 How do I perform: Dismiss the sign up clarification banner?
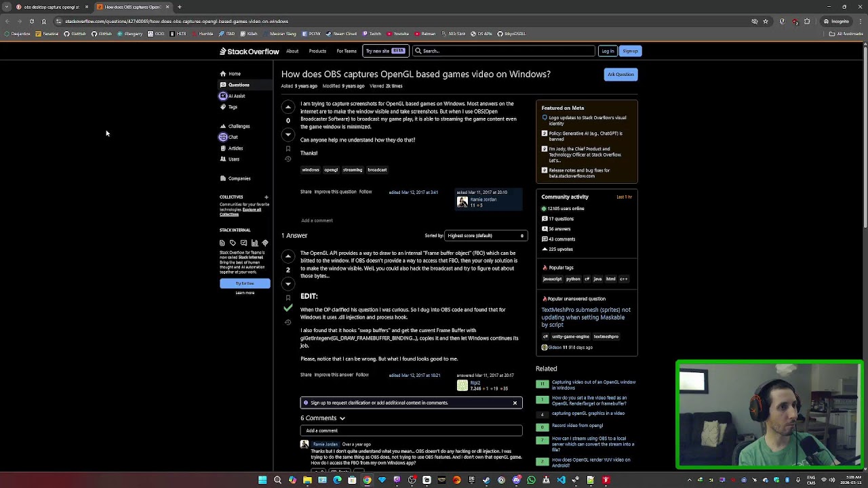(x=515, y=403)
